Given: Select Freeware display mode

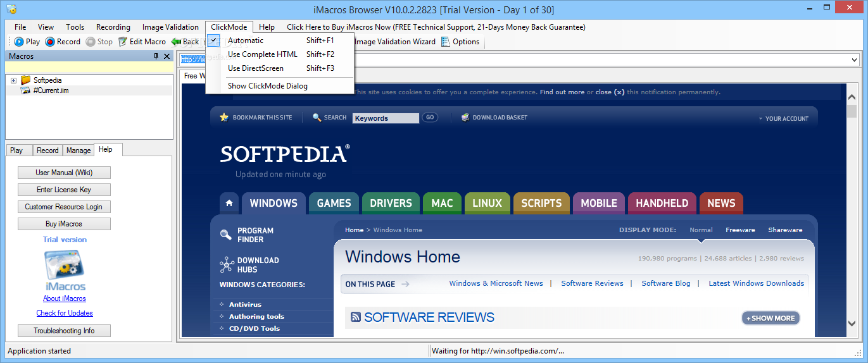Looking at the screenshot, I should tap(740, 230).
